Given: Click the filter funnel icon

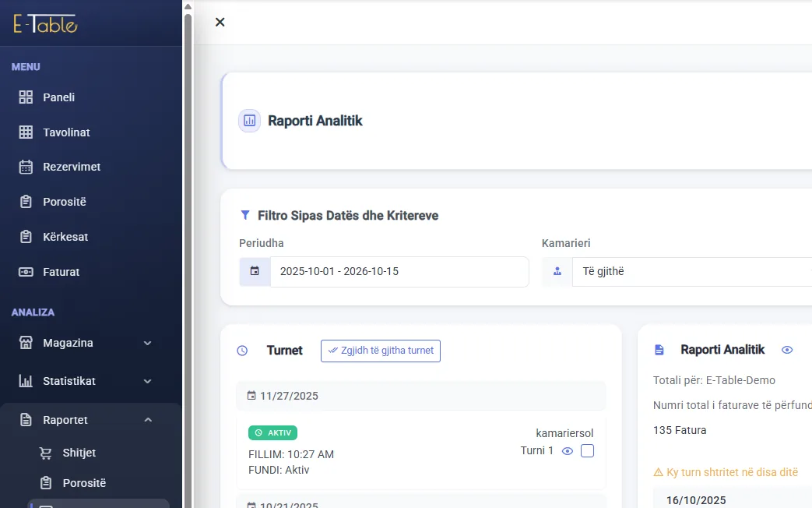Looking at the screenshot, I should click(245, 215).
